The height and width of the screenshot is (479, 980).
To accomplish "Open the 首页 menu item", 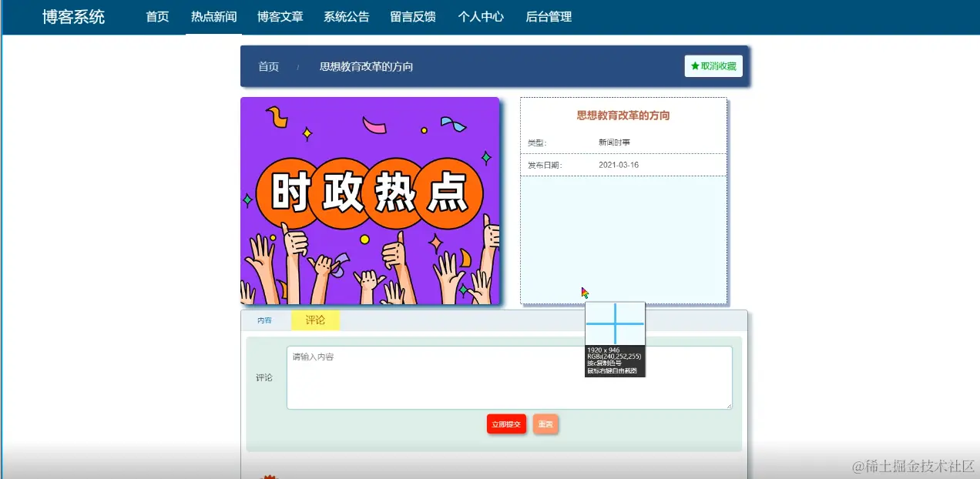I will (156, 17).
